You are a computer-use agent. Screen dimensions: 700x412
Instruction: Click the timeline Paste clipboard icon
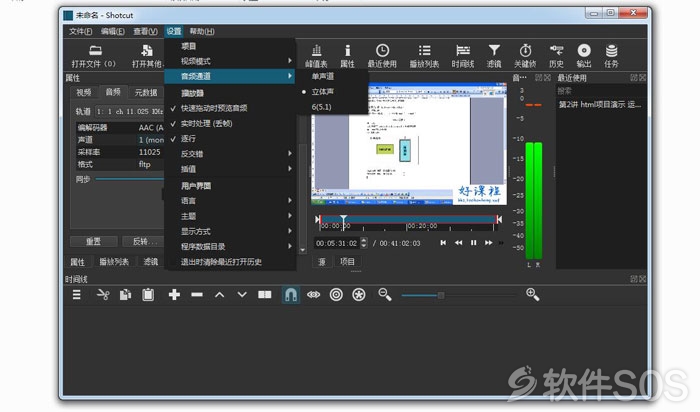(148, 295)
